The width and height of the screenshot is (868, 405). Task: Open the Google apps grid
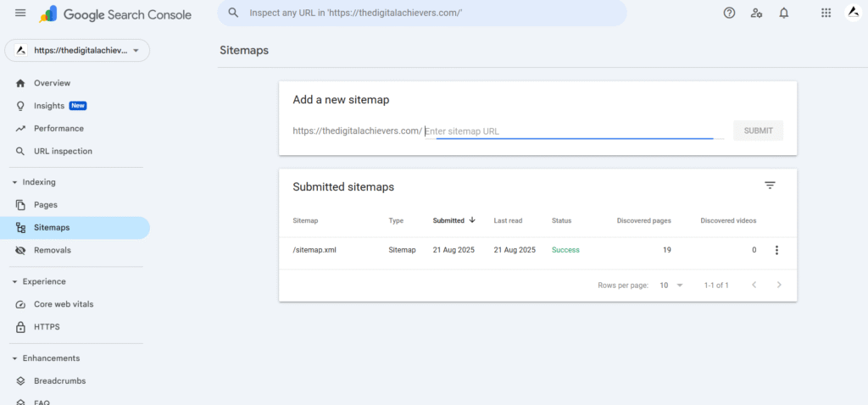[826, 13]
